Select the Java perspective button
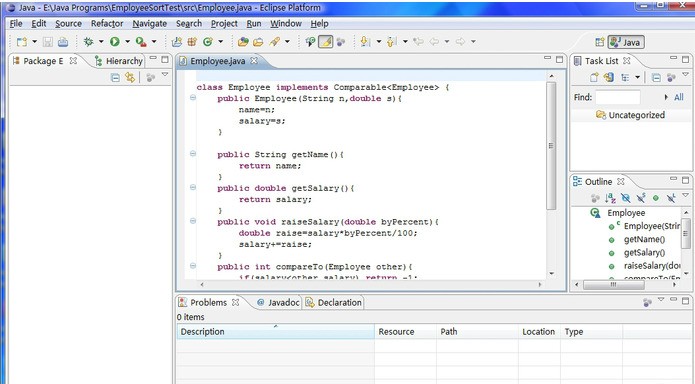Screen dimensions: 695x384 [626, 42]
